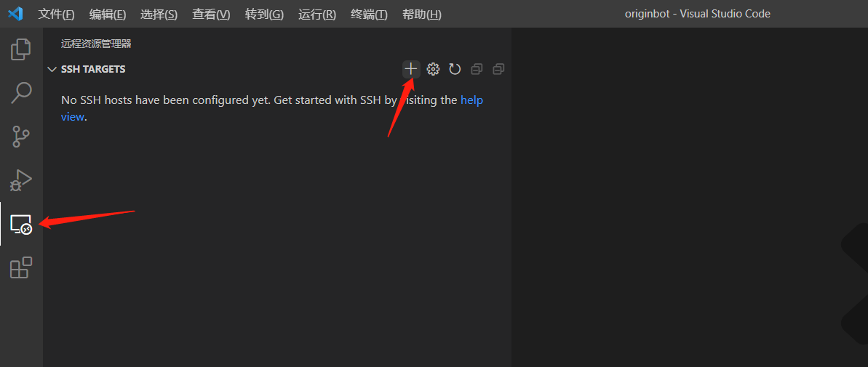Screen dimensions: 868x367
Task: Open the Source Control view
Action: 21,136
